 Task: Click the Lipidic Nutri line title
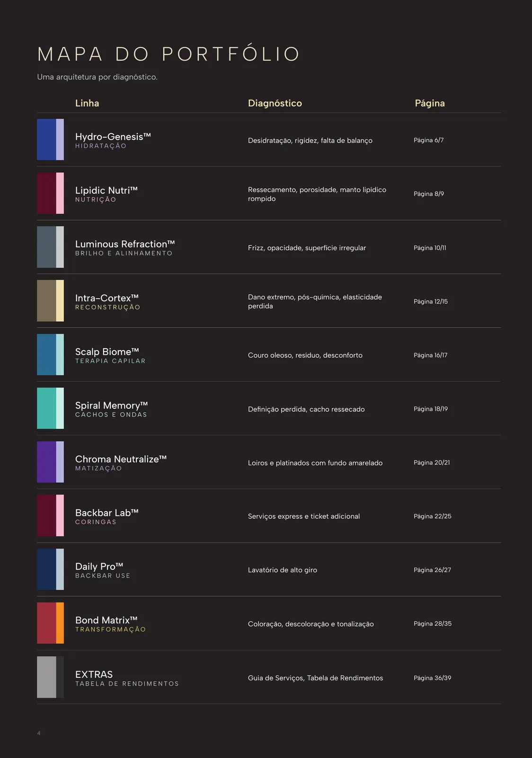pyautogui.click(x=106, y=190)
